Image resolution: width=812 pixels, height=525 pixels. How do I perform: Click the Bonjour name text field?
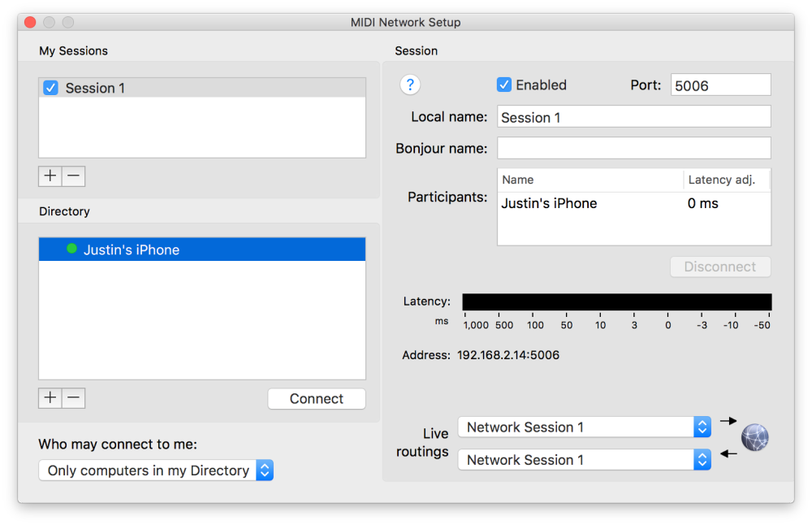633,149
